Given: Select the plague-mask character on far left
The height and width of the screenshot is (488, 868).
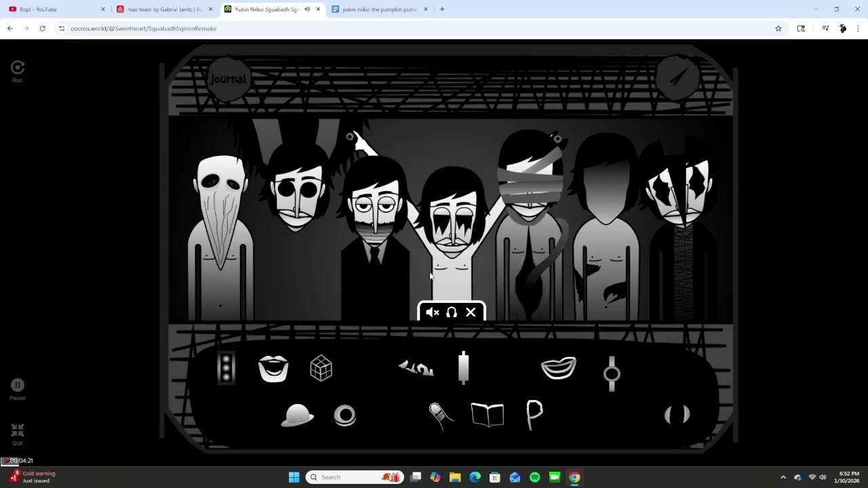Looking at the screenshot, I should [221, 237].
